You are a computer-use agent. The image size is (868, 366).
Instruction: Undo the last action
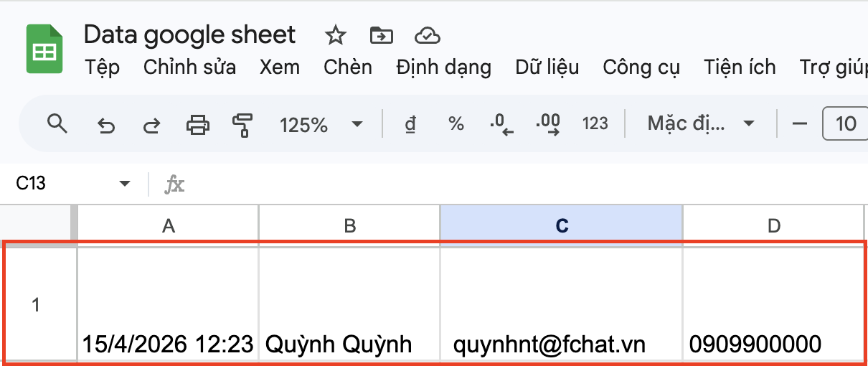coord(105,126)
